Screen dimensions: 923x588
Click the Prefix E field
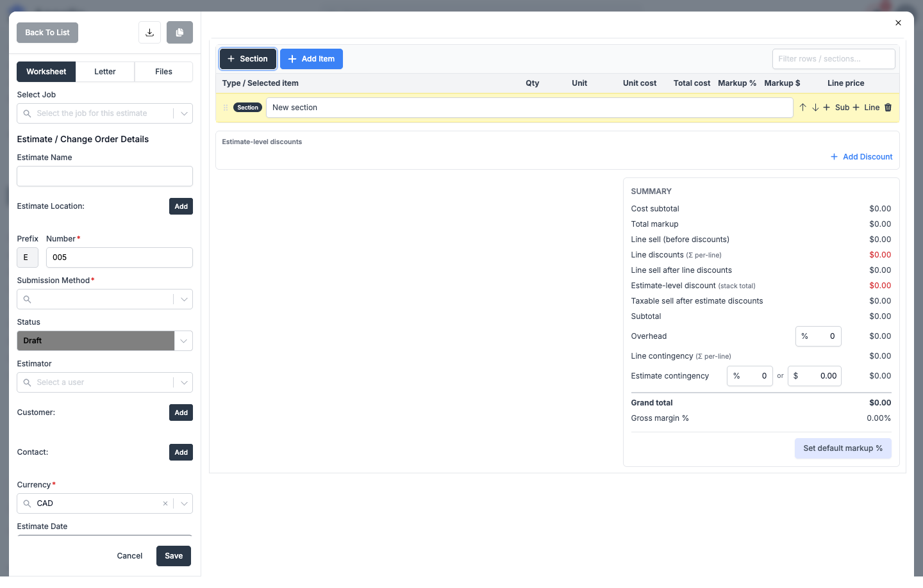(x=28, y=257)
